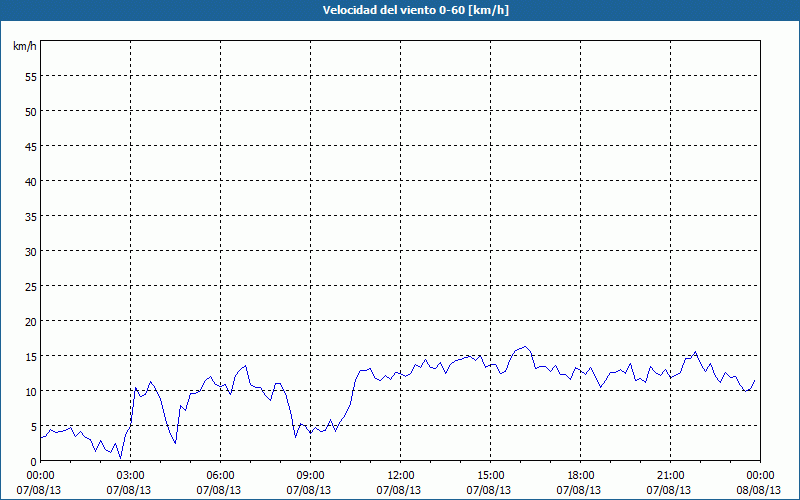The height and width of the screenshot is (500, 800).
Task: Click the 08/08/13 date label
Action: 759,490
